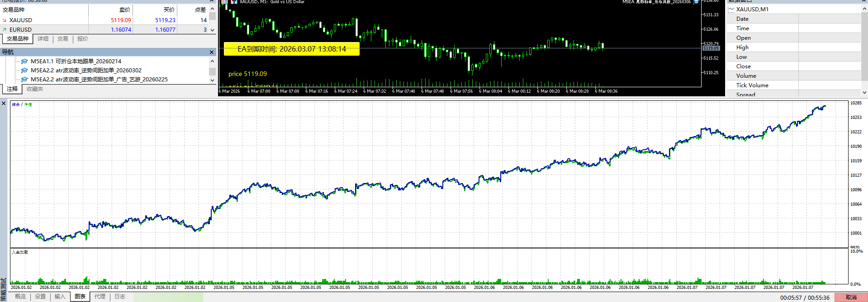Click XAUUSD bid price 5119.09
This screenshot has height=302, width=868.
121,20
